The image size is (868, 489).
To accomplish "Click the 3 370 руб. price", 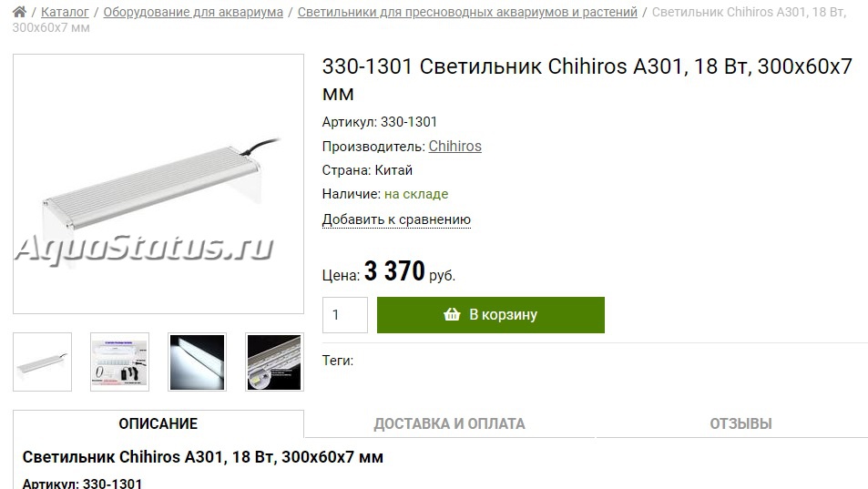I will pos(410,271).
